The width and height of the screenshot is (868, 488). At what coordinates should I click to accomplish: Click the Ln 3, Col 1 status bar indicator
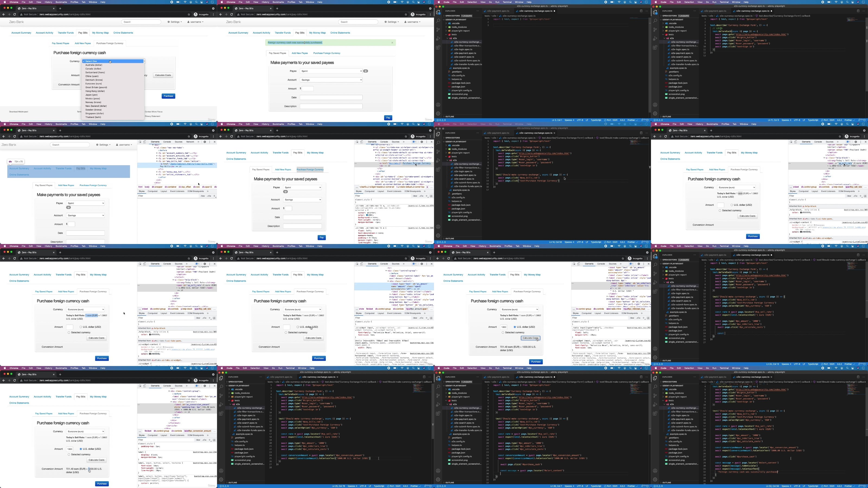[557, 120]
